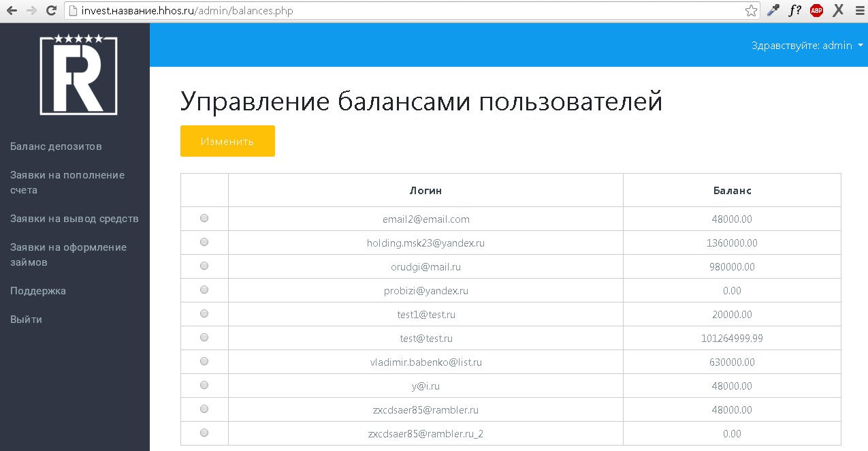Click balance 0.00 of zxcdsaer85@rambler.ru_2
This screenshot has width=868, height=451.
tap(733, 434)
